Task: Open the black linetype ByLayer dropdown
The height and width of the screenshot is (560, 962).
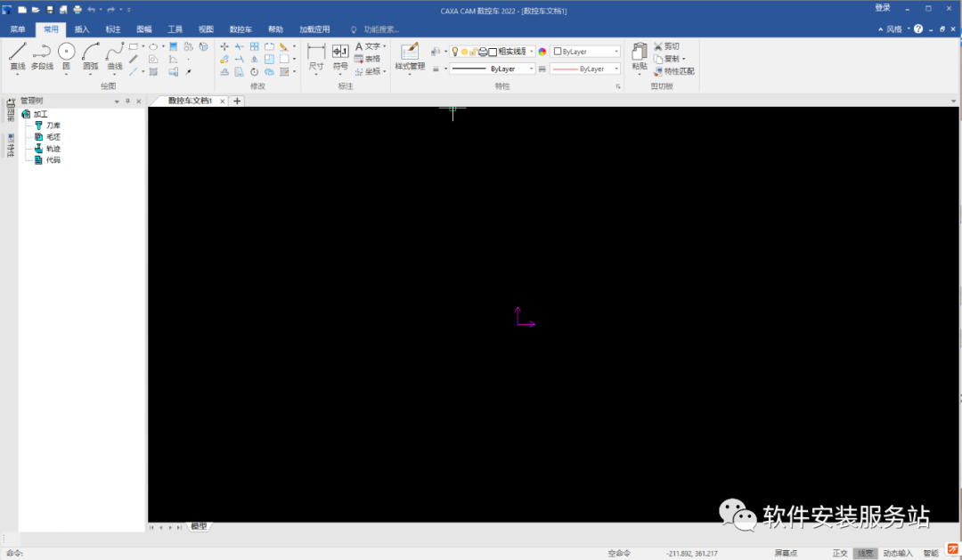Action: pos(492,69)
